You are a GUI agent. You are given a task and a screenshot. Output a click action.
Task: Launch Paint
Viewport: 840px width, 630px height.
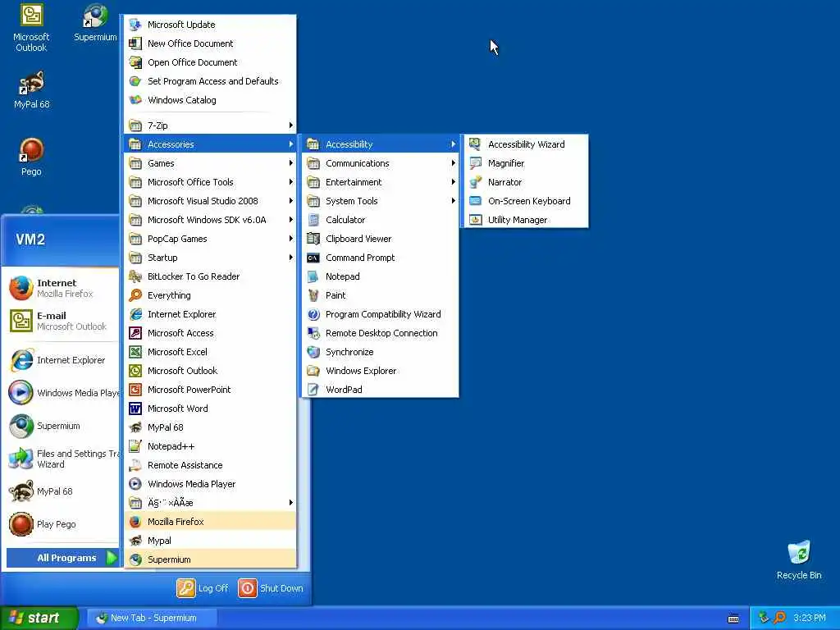pos(381,295)
